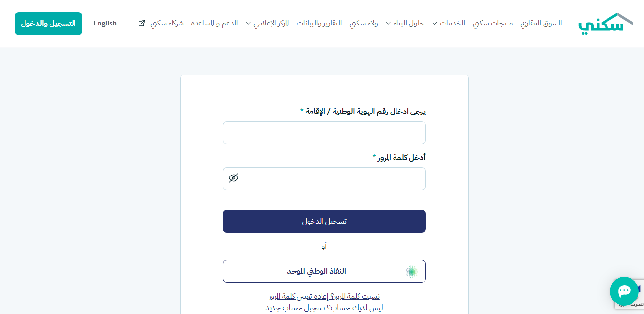Open التقارير والبيانات menu item

pyautogui.click(x=319, y=23)
